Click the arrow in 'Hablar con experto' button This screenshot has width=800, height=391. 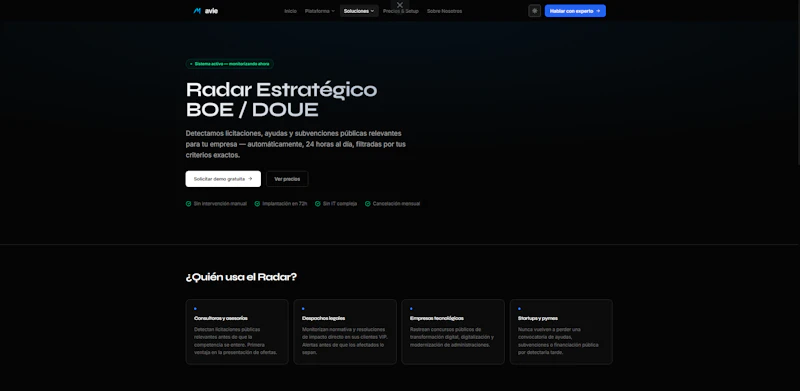598,11
